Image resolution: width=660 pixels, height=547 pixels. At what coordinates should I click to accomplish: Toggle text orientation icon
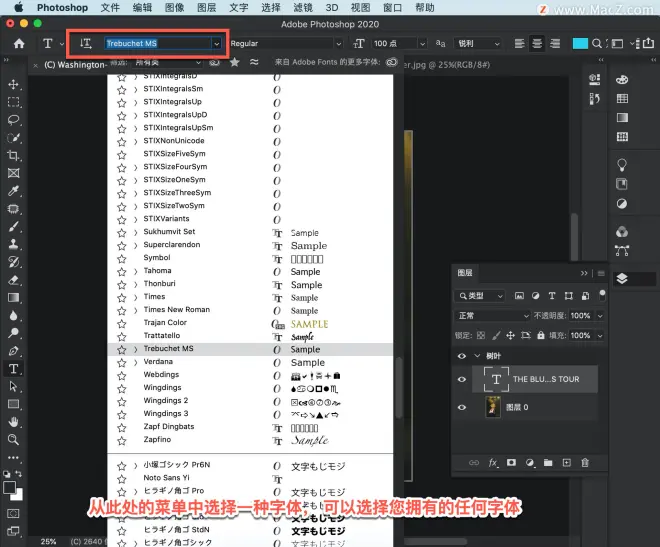click(x=86, y=43)
